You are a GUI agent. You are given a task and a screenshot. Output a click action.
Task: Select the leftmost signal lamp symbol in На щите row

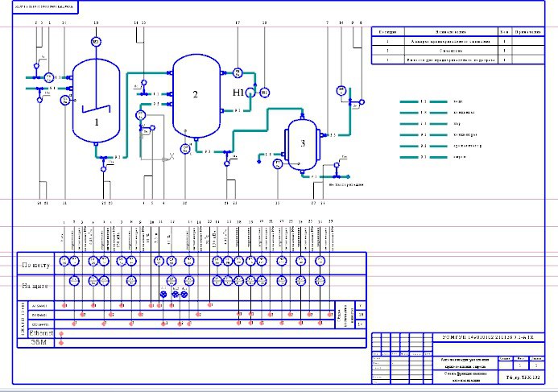point(163,295)
